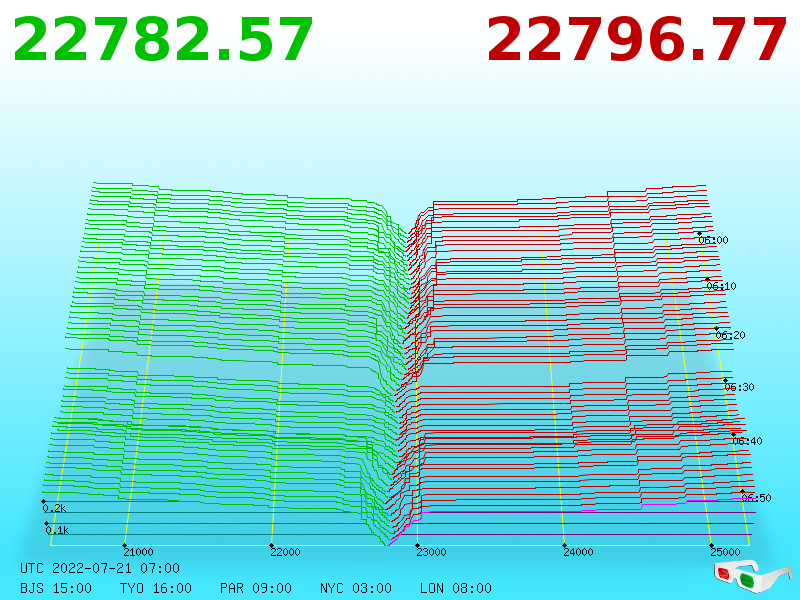Click the PAR 09:00 clock
This screenshot has height=600, width=800.
click(256, 588)
